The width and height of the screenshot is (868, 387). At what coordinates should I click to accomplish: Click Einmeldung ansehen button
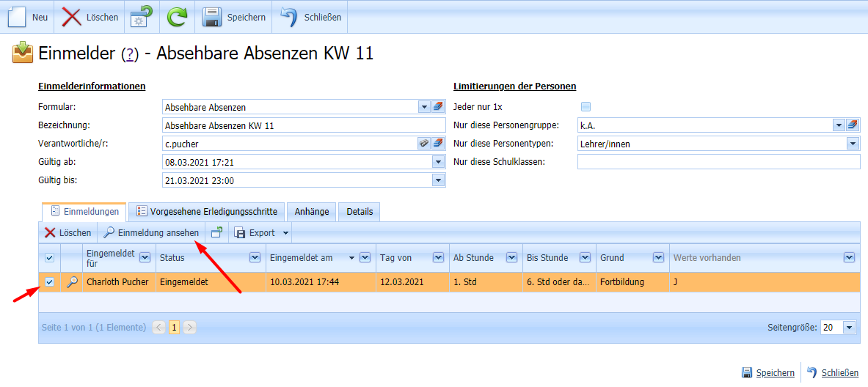151,233
